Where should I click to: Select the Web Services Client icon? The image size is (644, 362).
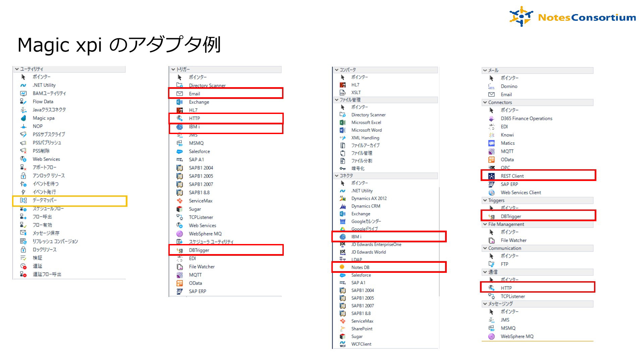point(491,193)
